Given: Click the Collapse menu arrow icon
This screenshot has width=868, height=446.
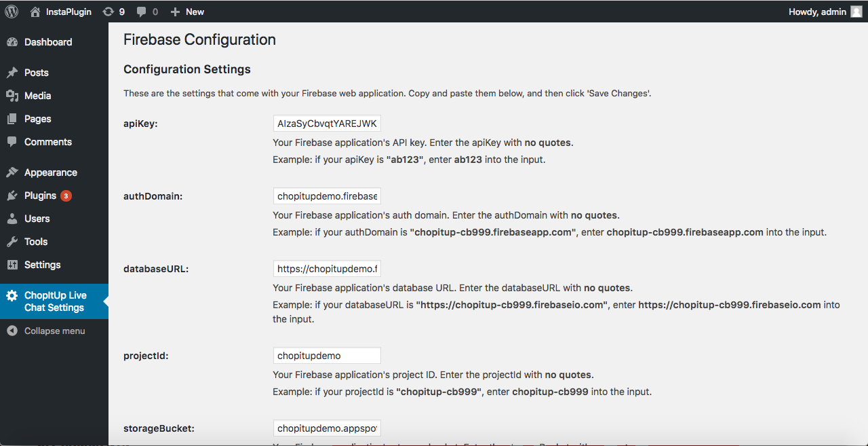Looking at the screenshot, I should pyautogui.click(x=12, y=331).
